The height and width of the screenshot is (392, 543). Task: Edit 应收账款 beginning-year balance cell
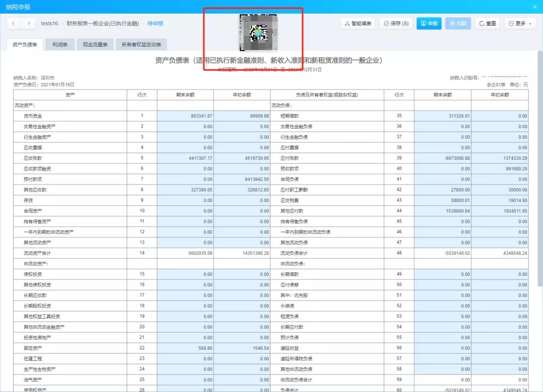pos(241,158)
